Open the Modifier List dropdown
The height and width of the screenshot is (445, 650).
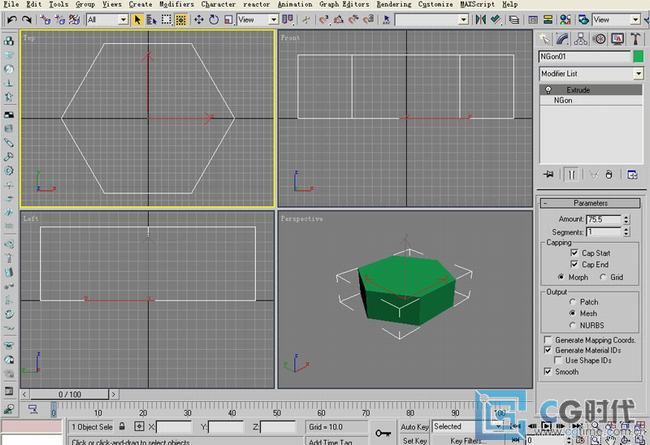(638, 74)
